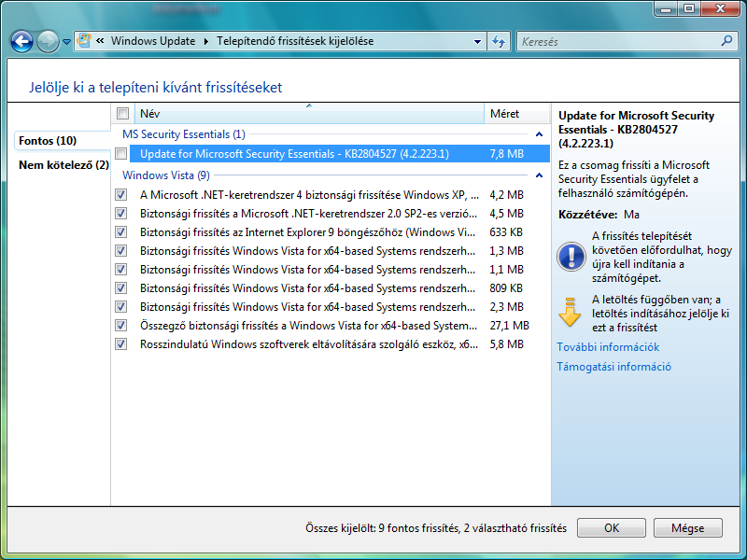Minimize the Windows Update window
Viewport: 747px width, 560px height.
[x=667, y=8]
